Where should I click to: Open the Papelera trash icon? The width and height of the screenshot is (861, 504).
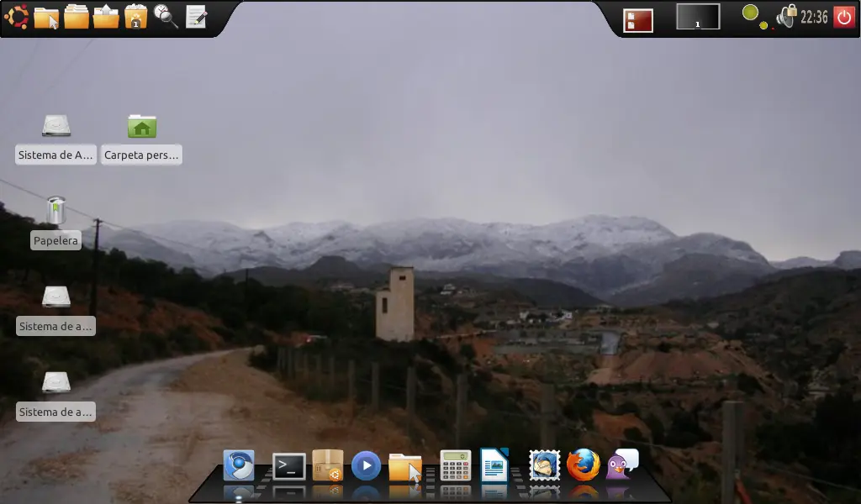tap(55, 211)
